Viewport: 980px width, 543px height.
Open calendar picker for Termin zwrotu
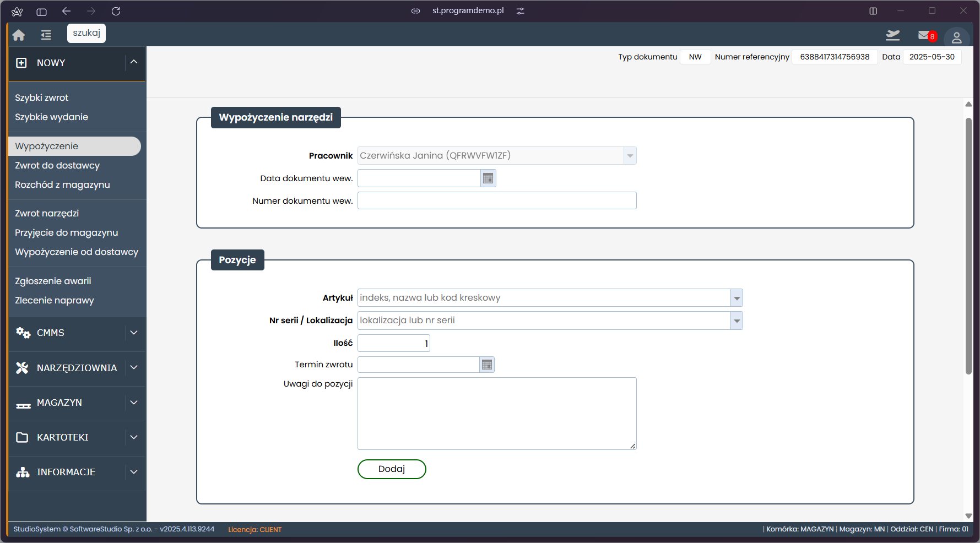(x=486, y=365)
